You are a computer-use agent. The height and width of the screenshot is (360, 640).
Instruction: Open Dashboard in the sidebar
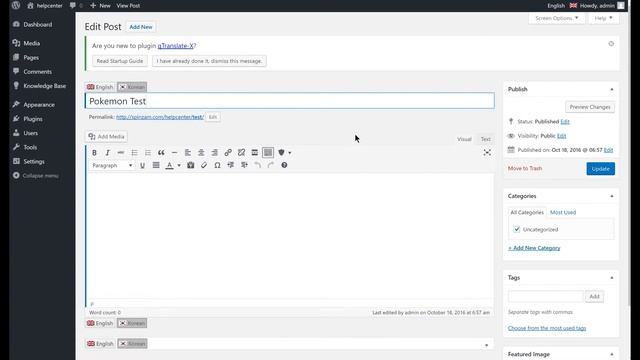(38, 24)
